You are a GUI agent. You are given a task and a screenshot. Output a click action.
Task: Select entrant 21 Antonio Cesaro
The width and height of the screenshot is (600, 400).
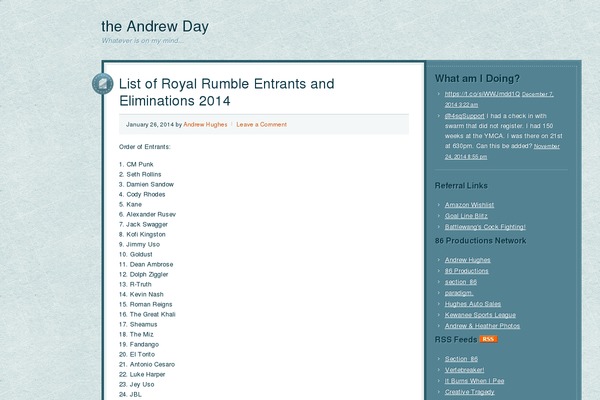click(x=147, y=364)
